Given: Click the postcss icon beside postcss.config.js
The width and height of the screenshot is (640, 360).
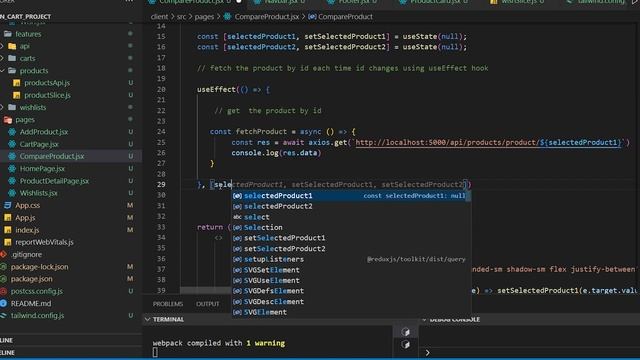Looking at the screenshot, I should pyautogui.click(x=4, y=291).
